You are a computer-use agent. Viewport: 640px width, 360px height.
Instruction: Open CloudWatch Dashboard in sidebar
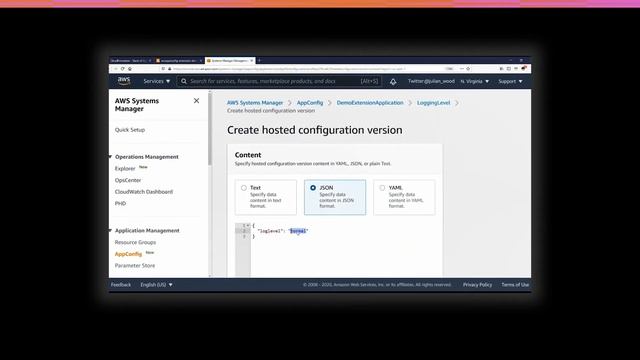144,192
